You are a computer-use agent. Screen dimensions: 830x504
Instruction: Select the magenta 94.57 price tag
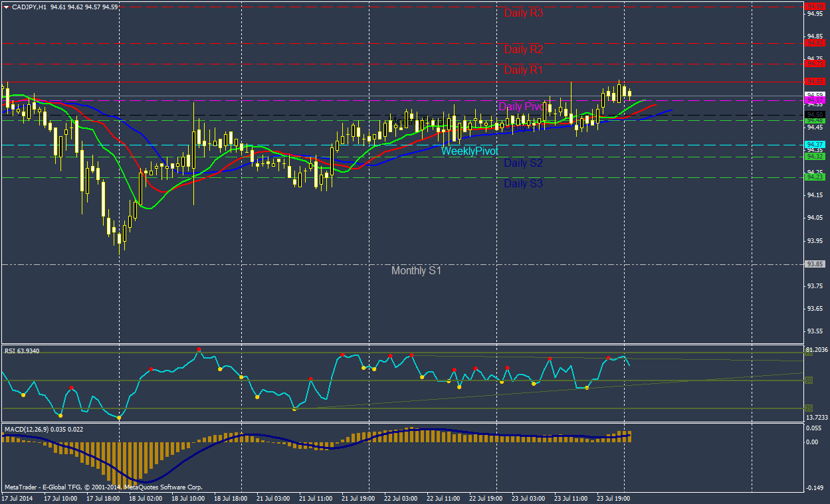pyautogui.click(x=815, y=101)
